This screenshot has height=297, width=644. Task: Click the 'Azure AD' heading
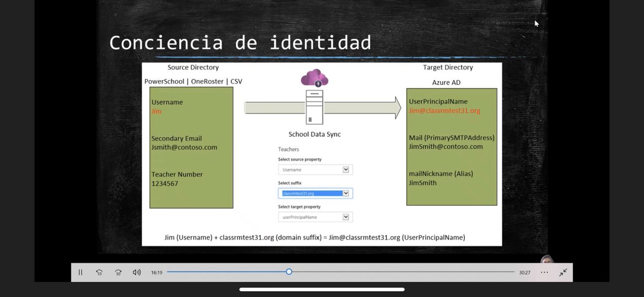pyautogui.click(x=446, y=83)
